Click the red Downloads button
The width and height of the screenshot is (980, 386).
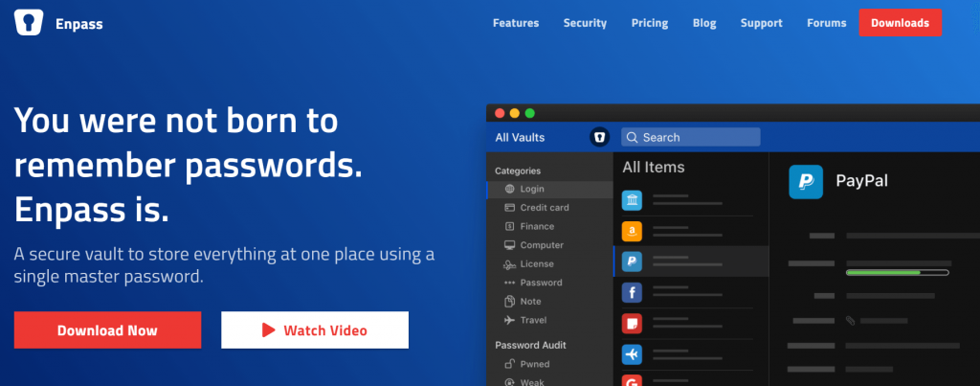pos(900,23)
